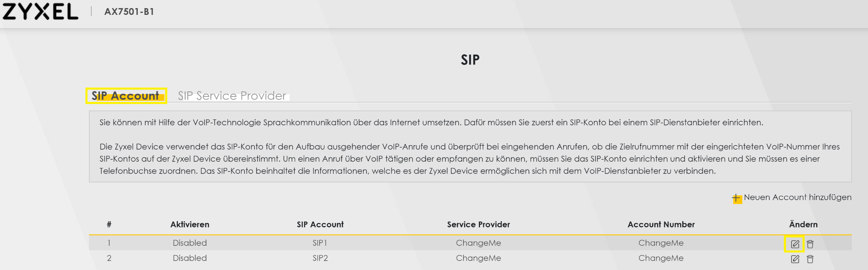Screen dimensions: 868x270
Task: Delete the SIP1 account with trash icon
Action: coord(810,244)
